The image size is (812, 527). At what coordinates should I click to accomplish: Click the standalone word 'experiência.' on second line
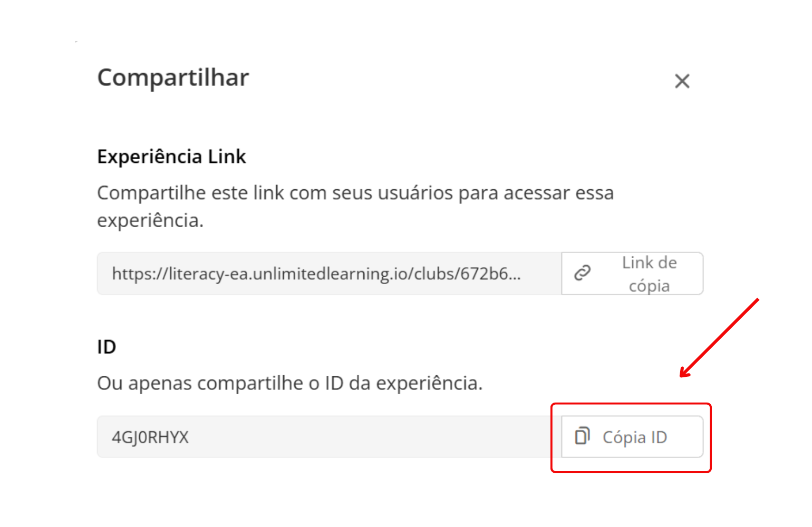click(150, 220)
